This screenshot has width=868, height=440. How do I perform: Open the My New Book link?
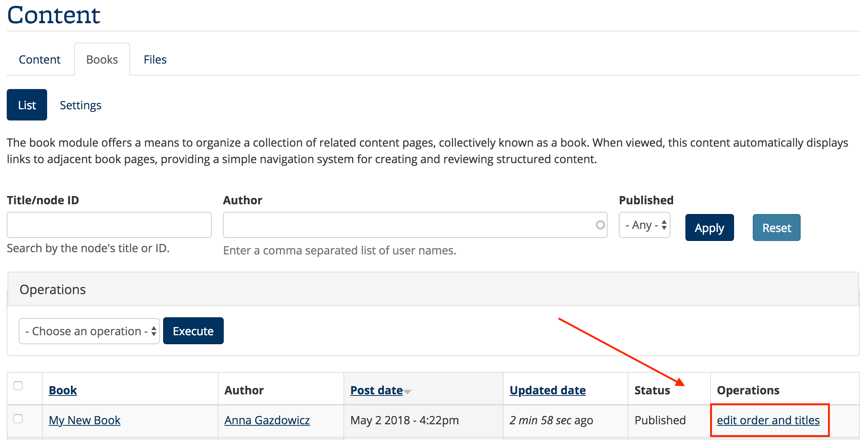tap(85, 420)
